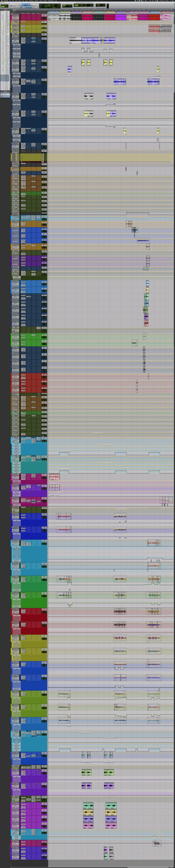This screenshot has width=175, height=868.
Task: Open the Track menu
Action: [x=20, y=1]
